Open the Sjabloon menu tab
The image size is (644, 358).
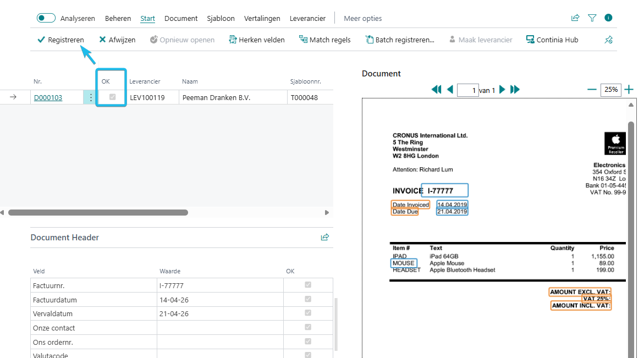[x=221, y=18]
